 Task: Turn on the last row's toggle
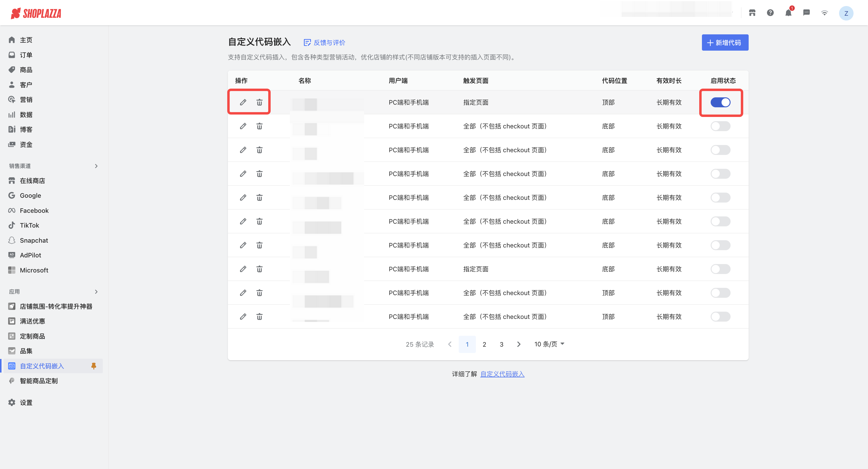click(720, 316)
